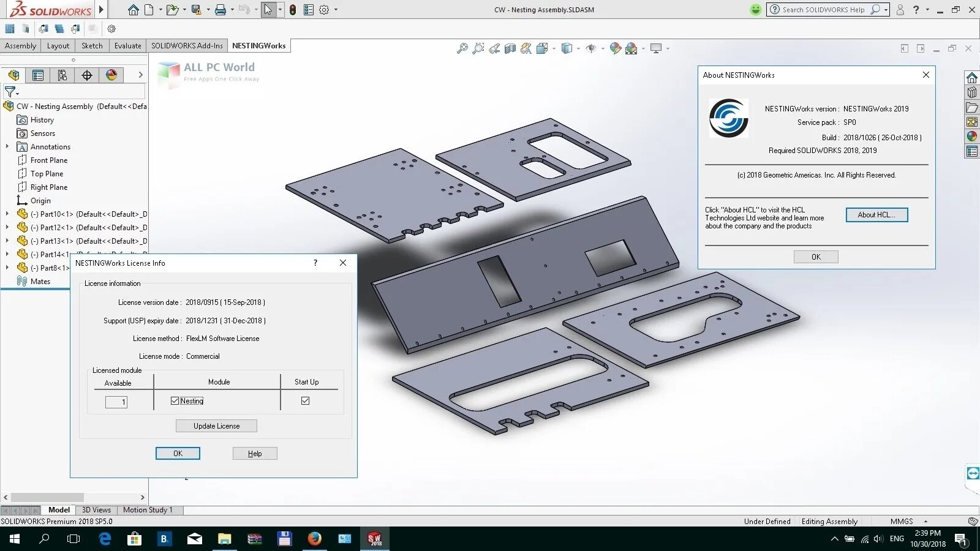Open the FeatureManager Design Tree tab icon
This screenshot has width=980, height=551.
[x=13, y=75]
